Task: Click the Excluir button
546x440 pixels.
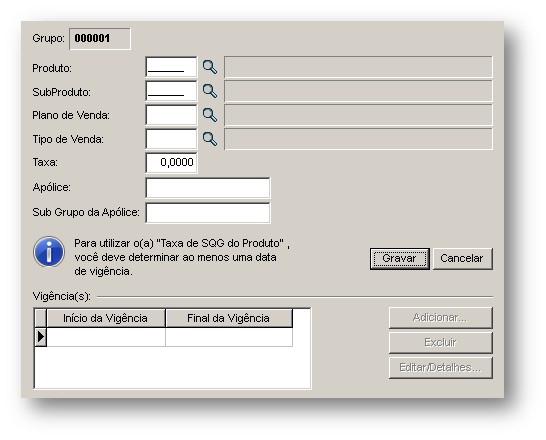Action: pyautogui.click(x=440, y=343)
